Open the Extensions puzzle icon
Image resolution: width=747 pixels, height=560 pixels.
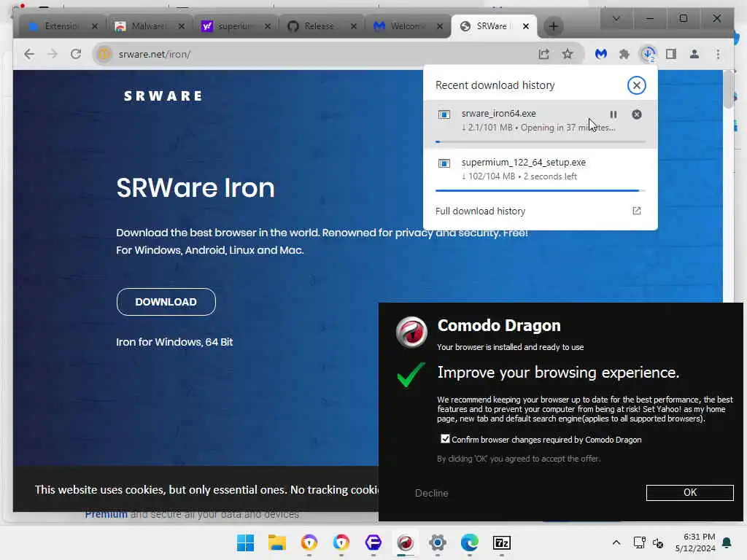point(624,54)
